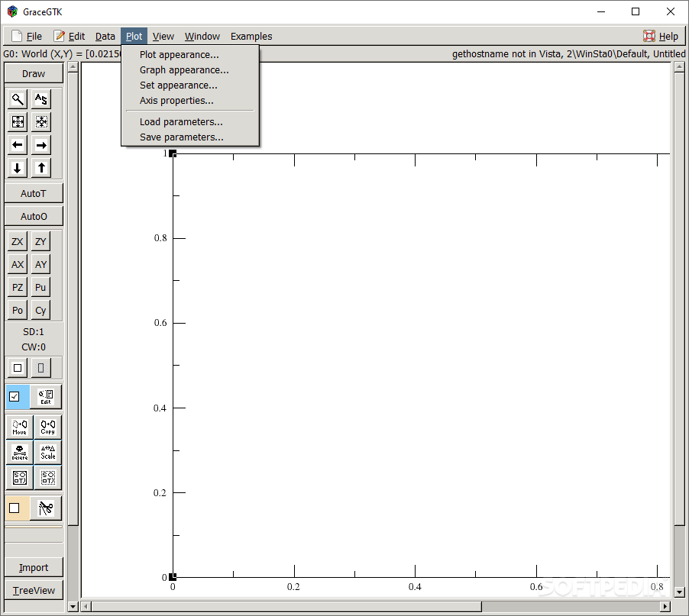Click canvas vertical scrollbar down arrow
This screenshot has width=689, height=616.
coord(679,592)
